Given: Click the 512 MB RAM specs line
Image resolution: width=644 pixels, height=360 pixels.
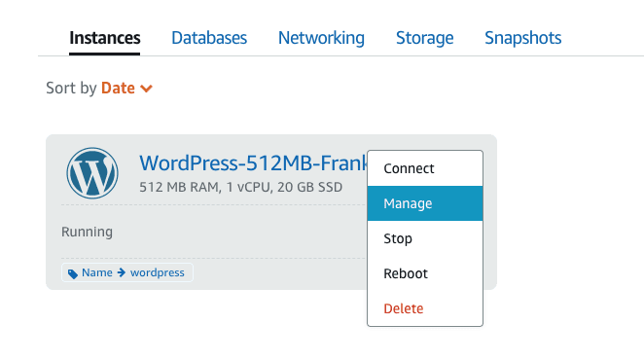Looking at the screenshot, I should (240, 188).
